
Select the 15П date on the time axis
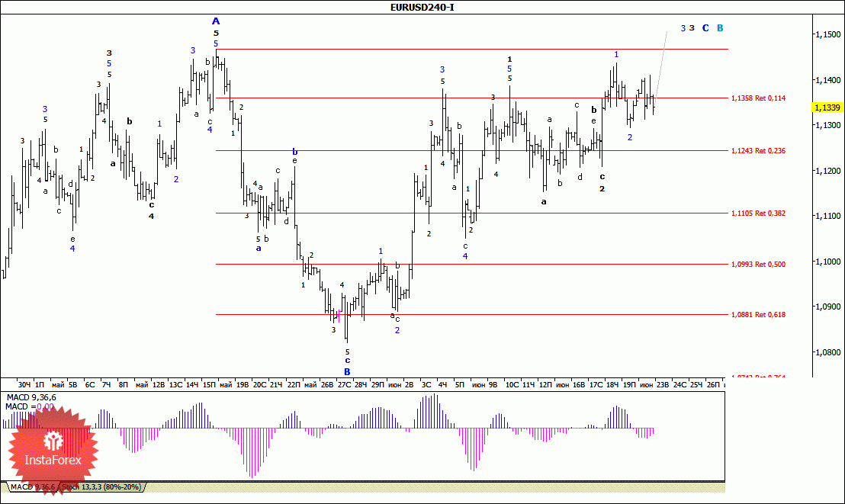(209, 385)
